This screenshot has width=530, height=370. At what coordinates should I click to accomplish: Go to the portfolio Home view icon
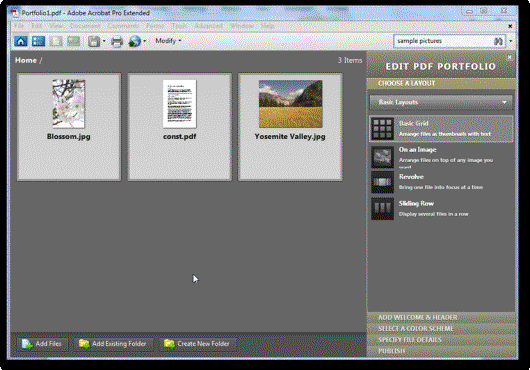(x=21, y=41)
